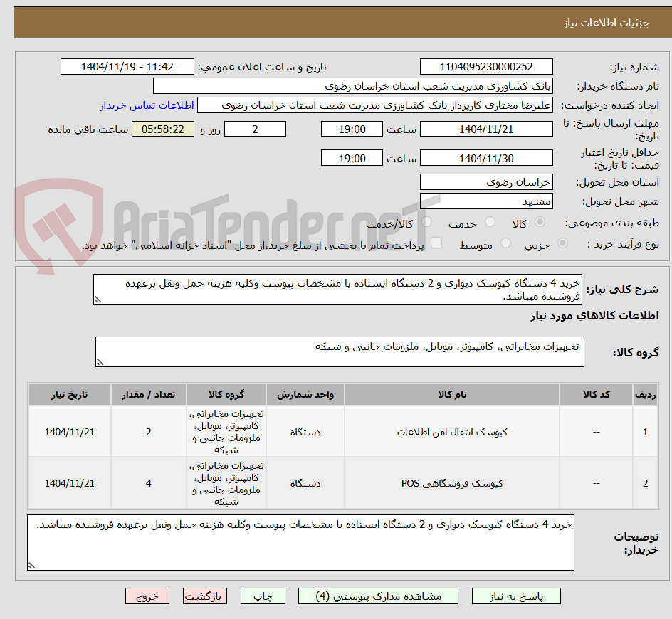Click row number 2 cell
The height and width of the screenshot is (619, 672).
646,483
